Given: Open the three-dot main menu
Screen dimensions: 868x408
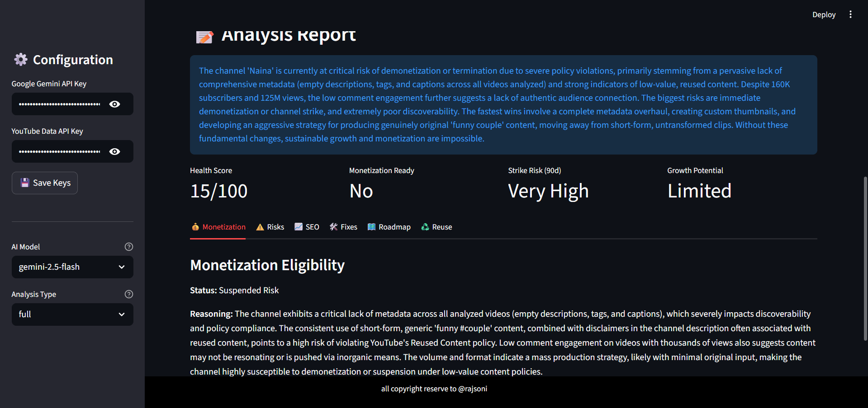Looking at the screenshot, I should pos(850,14).
